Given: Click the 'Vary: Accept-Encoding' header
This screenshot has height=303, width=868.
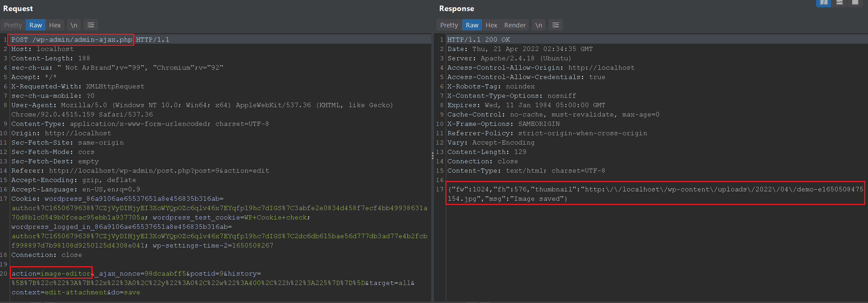Looking at the screenshot, I should [491, 142].
